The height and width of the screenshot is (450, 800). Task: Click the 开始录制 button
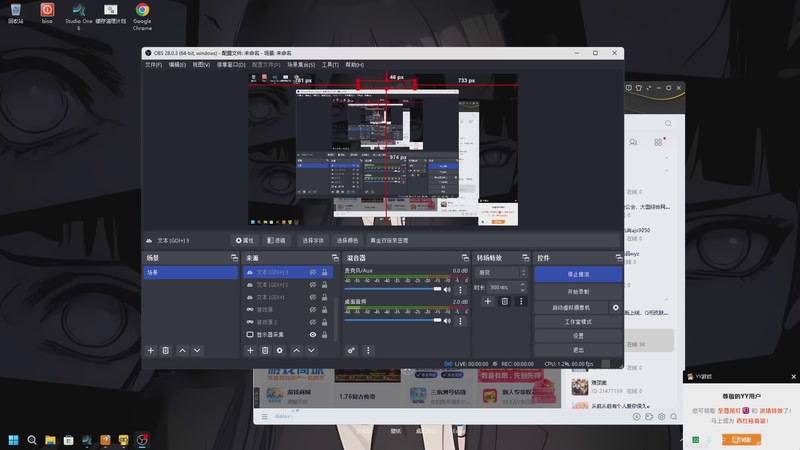tap(578, 292)
